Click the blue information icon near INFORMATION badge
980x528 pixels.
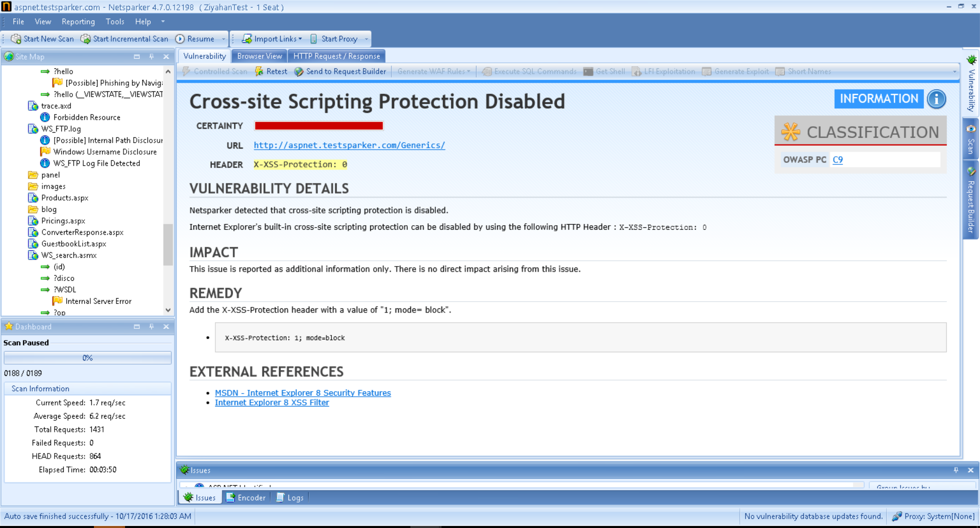pos(936,99)
